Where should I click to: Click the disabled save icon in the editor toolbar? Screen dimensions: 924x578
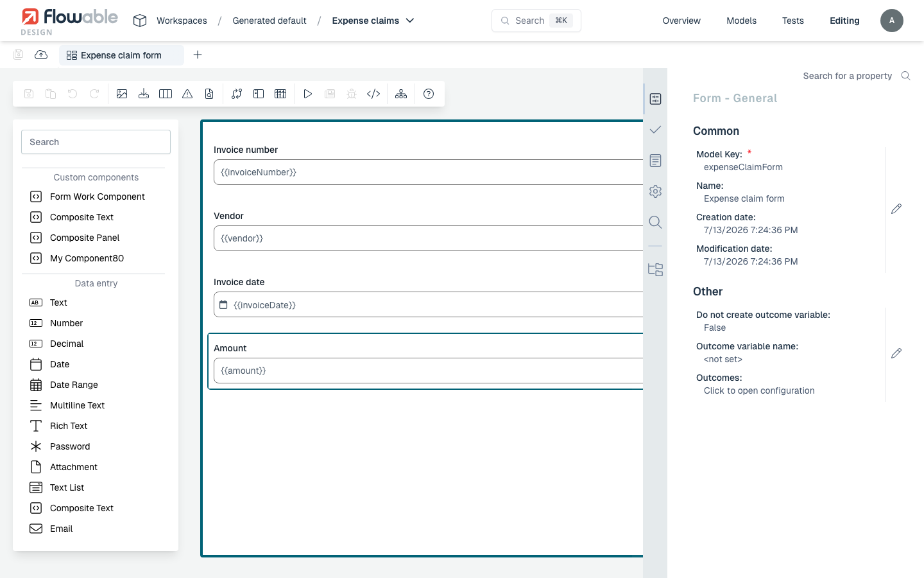(29, 94)
